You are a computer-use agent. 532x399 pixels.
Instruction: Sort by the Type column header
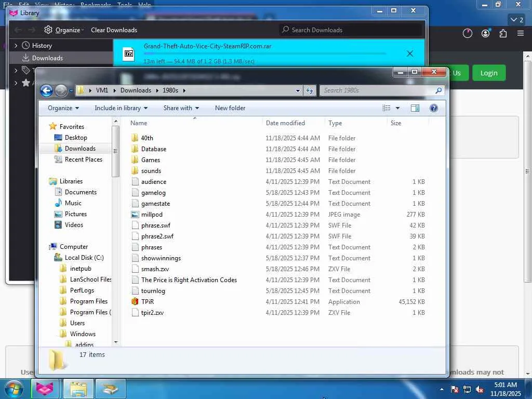point(335,123)
